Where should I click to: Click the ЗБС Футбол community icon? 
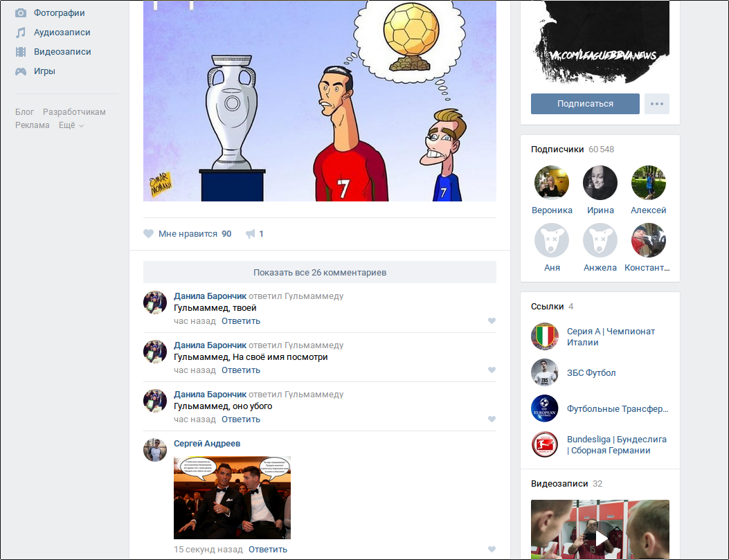click(x=544, y=372)
